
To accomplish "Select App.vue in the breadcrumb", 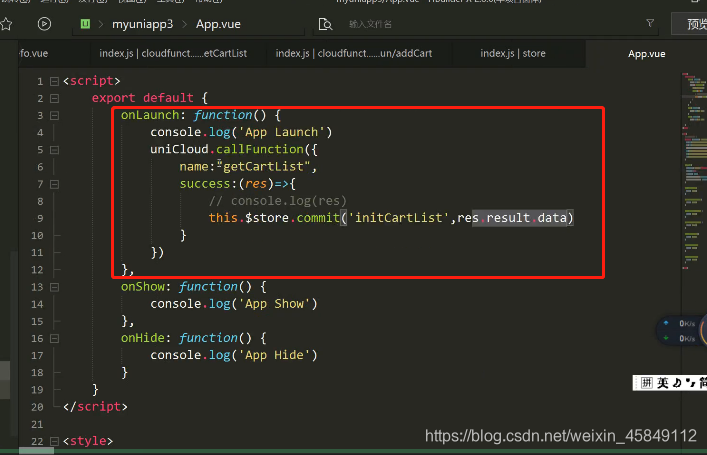I will point(218,24).
